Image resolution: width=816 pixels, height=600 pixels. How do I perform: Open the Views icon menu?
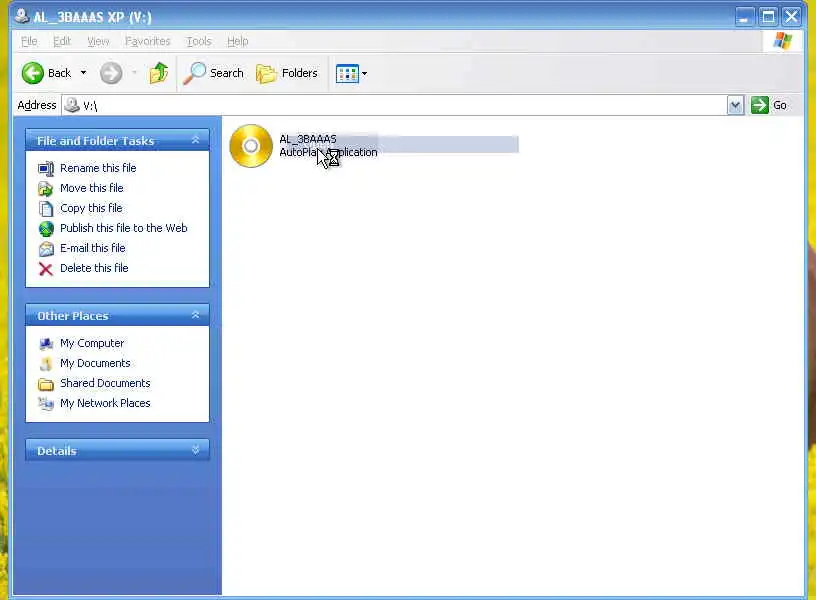point(347,73)
